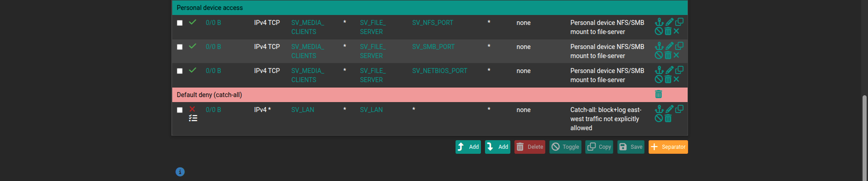The width and height of the screenshot is (868, 181).
Task: Open SV_FILE_SERVER destination alias in SV_NFS_PORT row
Action: pos(373,27)
